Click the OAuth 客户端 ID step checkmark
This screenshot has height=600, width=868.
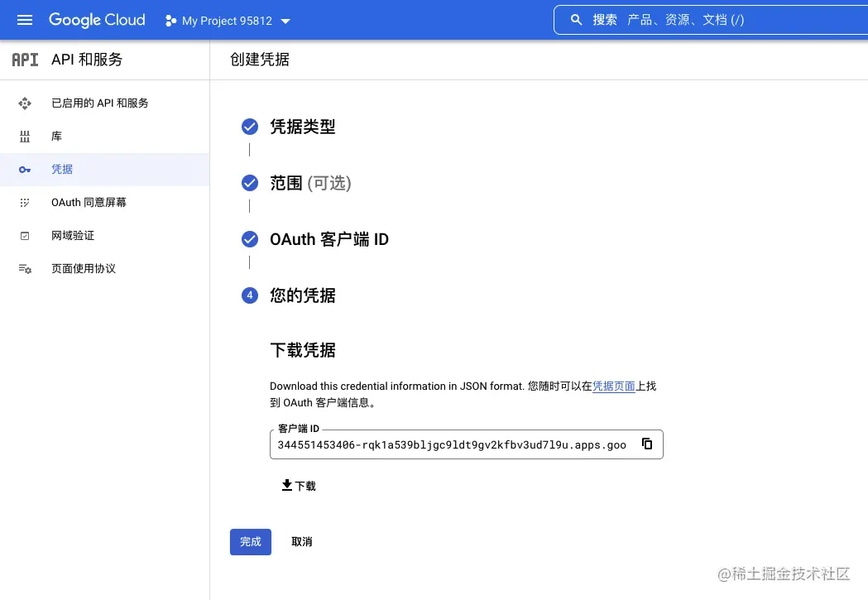(x=250, y=239)
